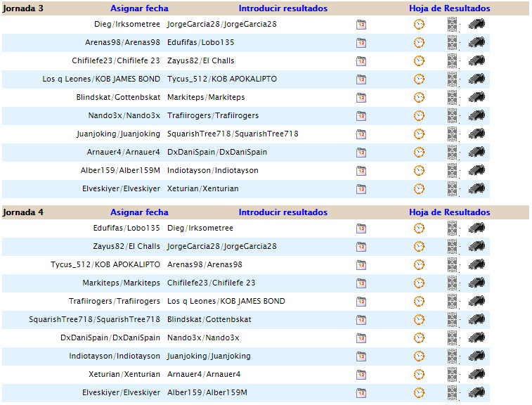Click calendar icon for Alber159 vs Indiotayson match
Viewport: 532px width, 405px height.
[x=361, y=171]
